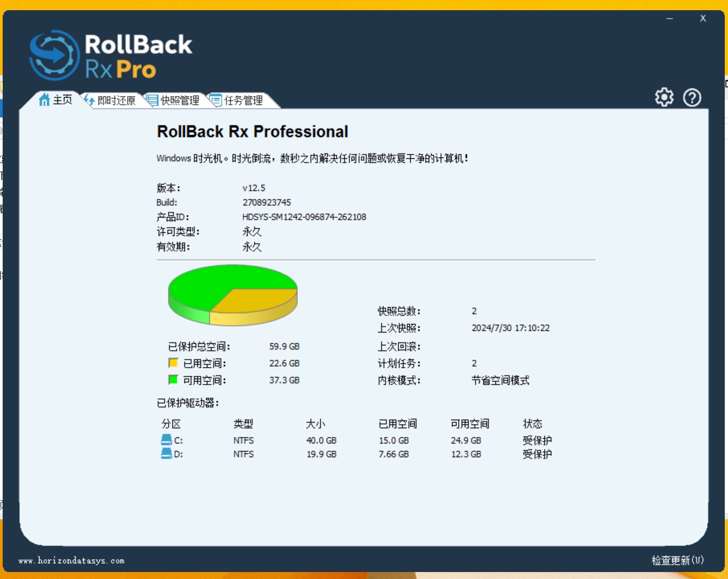This screenshot has width=728, height=579.
Task: Click the green 可用空间 color swatch
Action: click(173, 380)
